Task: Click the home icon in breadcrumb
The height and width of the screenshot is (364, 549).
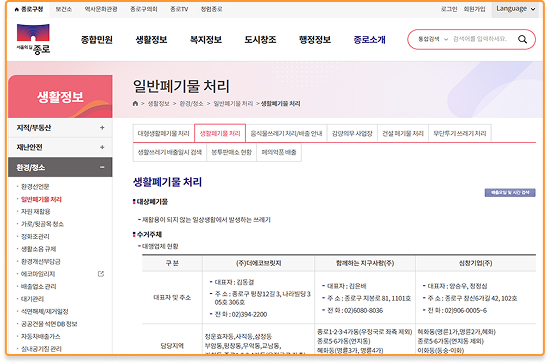Action: coord(135,103)
